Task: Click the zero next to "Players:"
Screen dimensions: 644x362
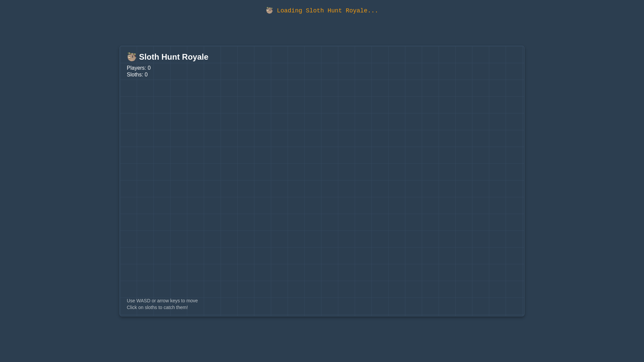Action: point(149,68)
